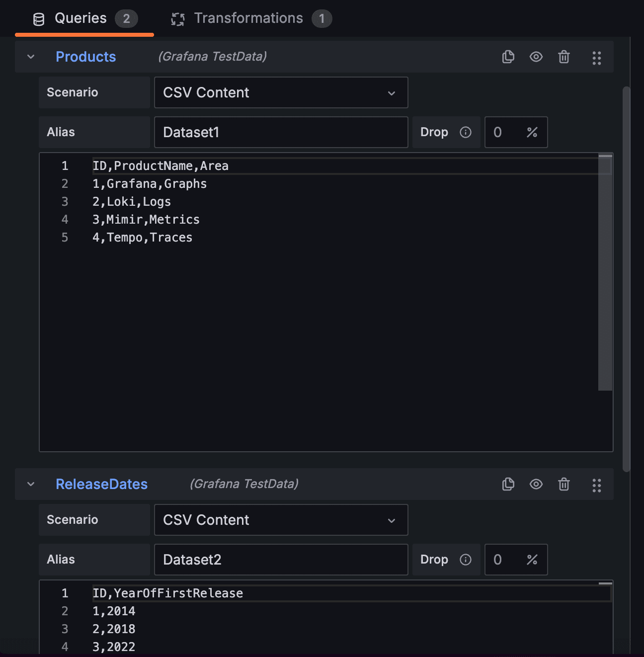Click CSV line ID,YearOfFirstRelease
Viewport: 644px width, 657px height.
(x=168, y=593)
